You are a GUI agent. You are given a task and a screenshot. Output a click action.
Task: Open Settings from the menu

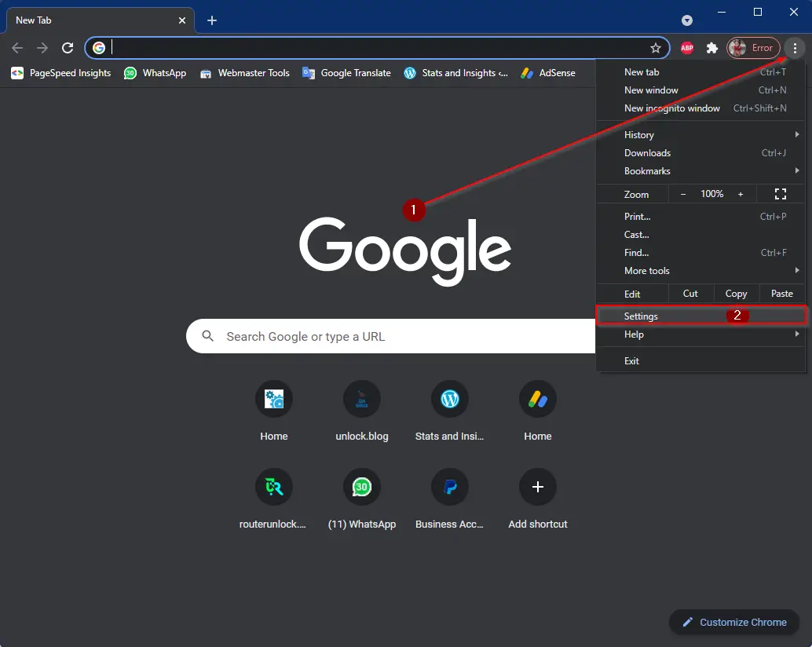tap(700, 316)
